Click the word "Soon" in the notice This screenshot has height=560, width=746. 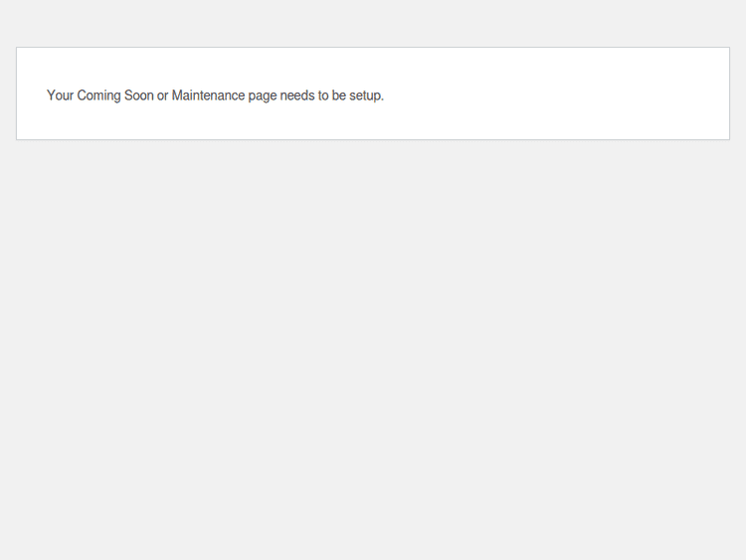pos(138,95)
